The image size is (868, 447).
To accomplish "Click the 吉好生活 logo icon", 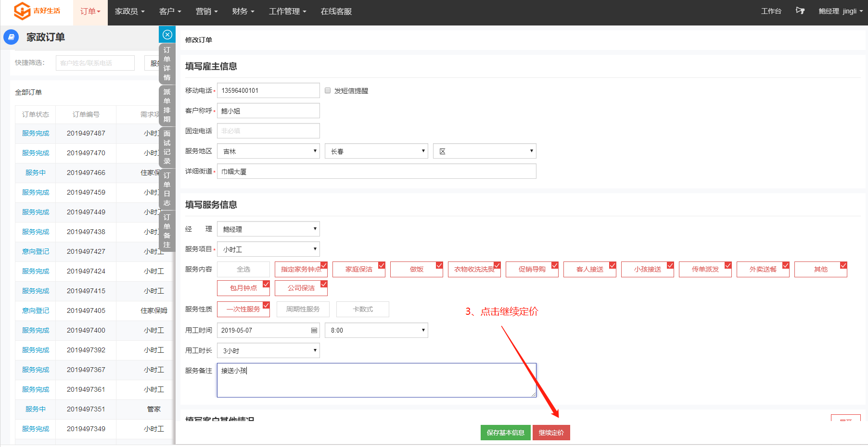I will (22, 11).
